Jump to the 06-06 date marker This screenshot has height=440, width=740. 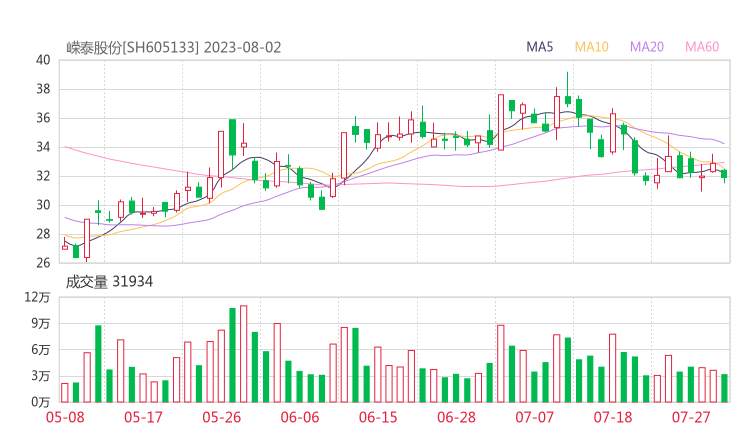coord(300,417)
